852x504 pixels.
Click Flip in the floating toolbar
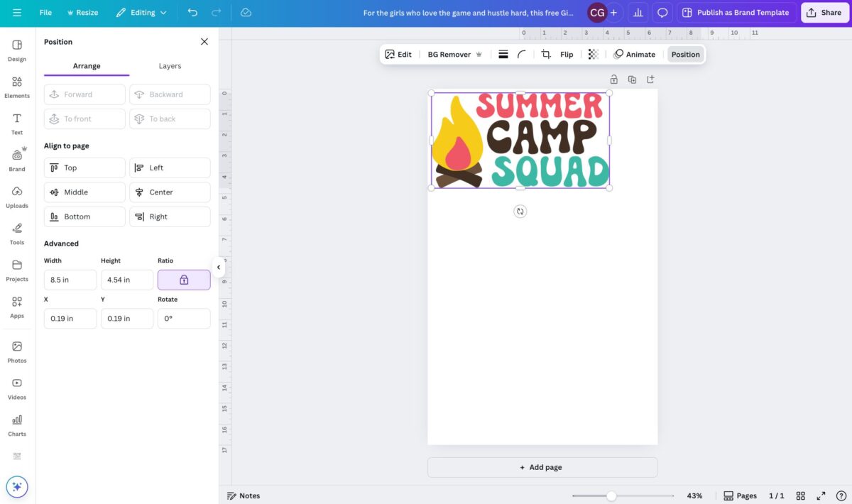[x=567, y=54]
